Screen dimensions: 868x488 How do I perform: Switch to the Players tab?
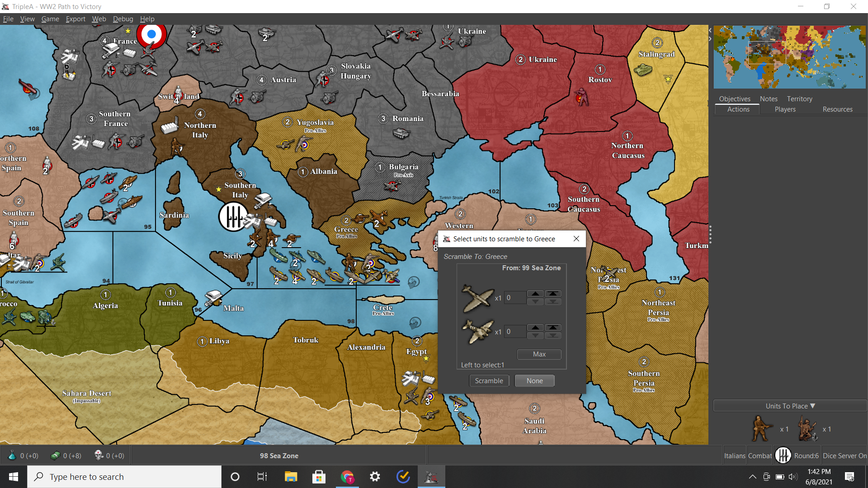pyautogui.click(x=785, y=109)
